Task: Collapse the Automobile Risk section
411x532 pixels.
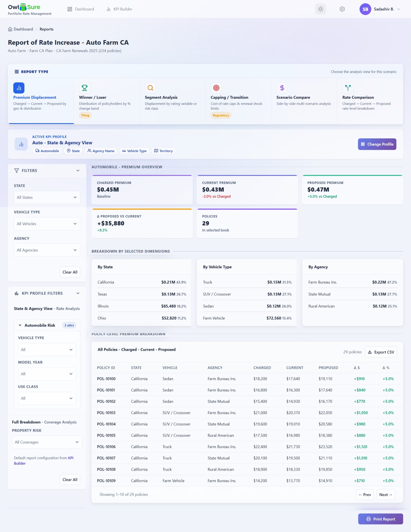Action: pyautogui.click(x=20, y=325)
